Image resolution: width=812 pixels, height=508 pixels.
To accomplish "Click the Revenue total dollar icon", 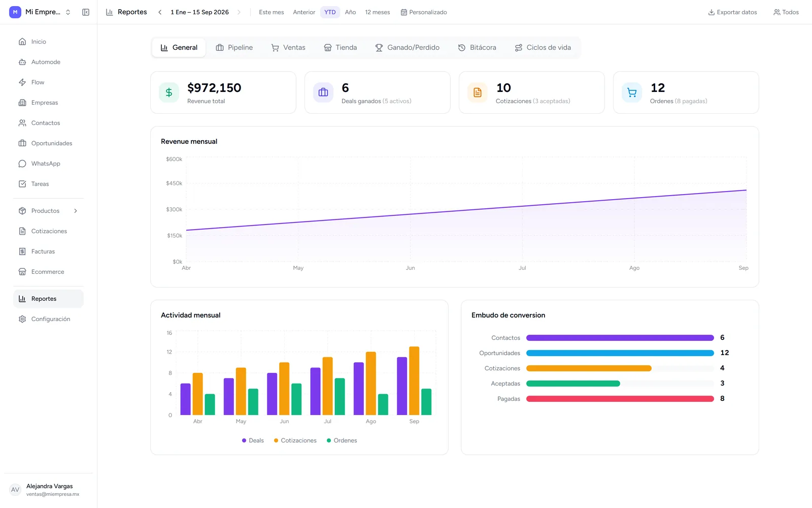I will [169, 92].
